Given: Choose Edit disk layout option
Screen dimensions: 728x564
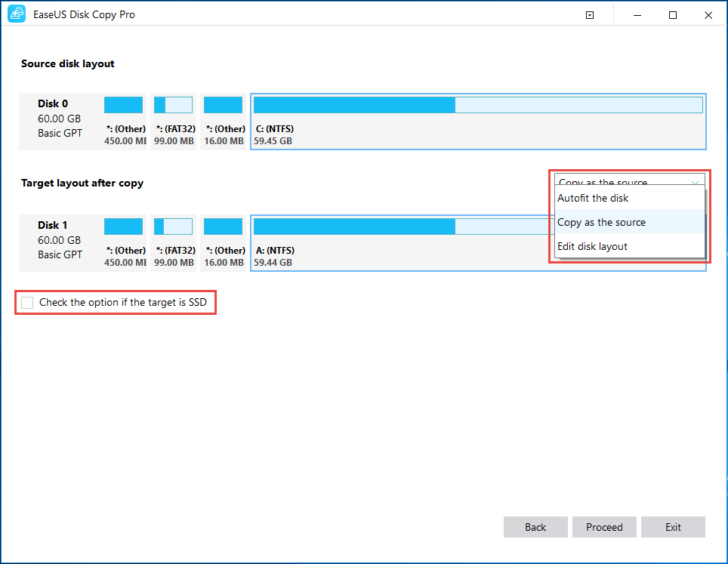Looking at the screenshot, I should tap(630, 246).
